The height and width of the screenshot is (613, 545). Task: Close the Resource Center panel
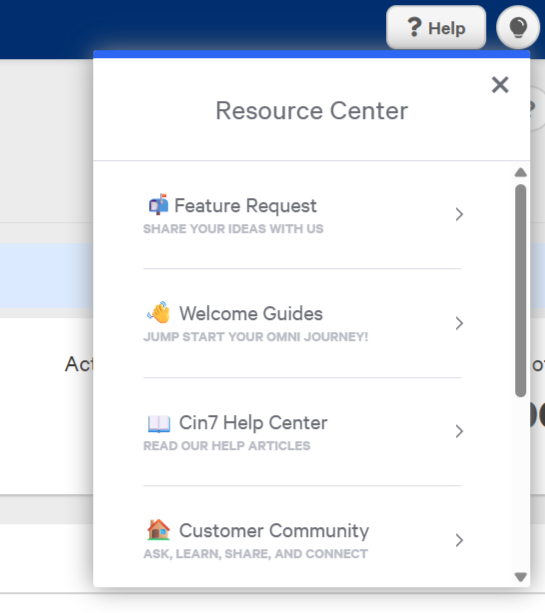point(500,85)
